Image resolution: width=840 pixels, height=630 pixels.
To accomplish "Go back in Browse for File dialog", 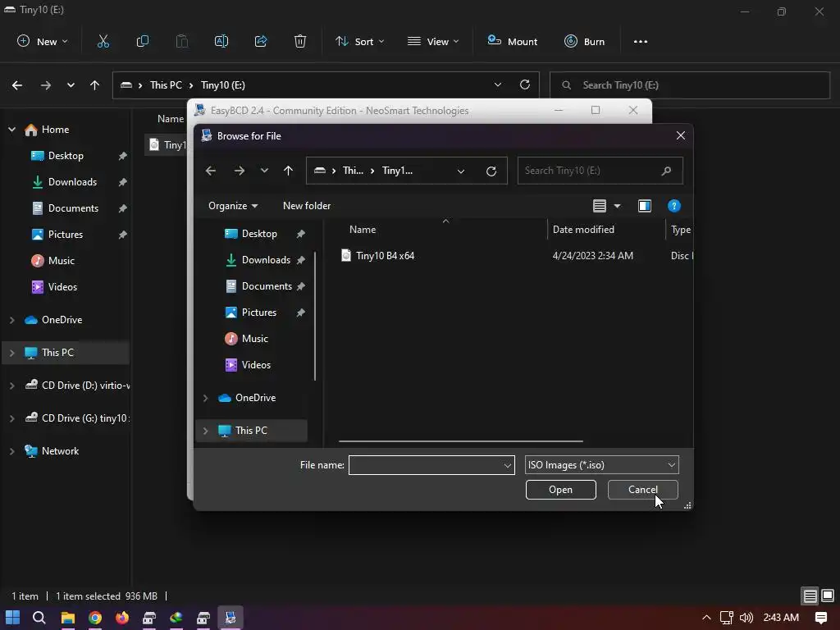I will pos(211,171).
